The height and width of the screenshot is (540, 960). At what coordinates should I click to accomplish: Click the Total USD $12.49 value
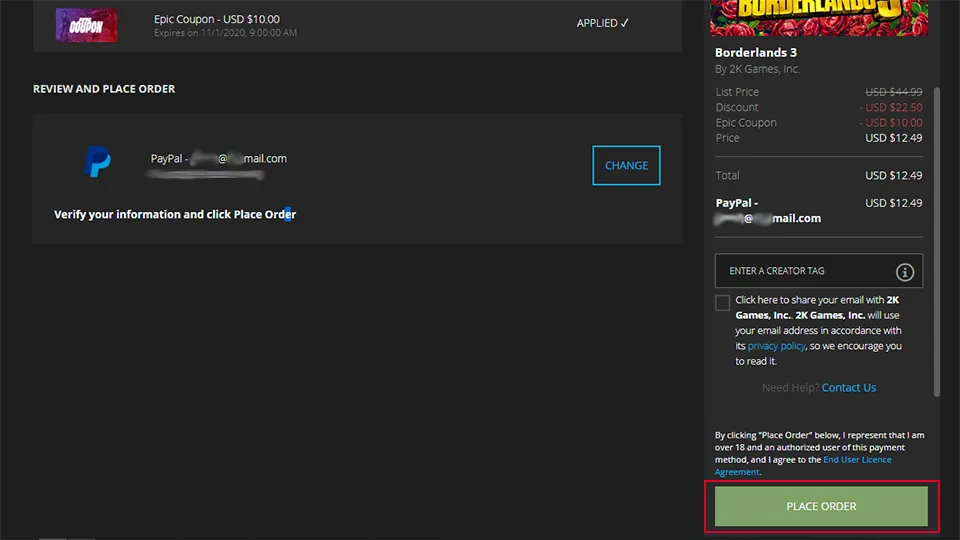[893, 175]
